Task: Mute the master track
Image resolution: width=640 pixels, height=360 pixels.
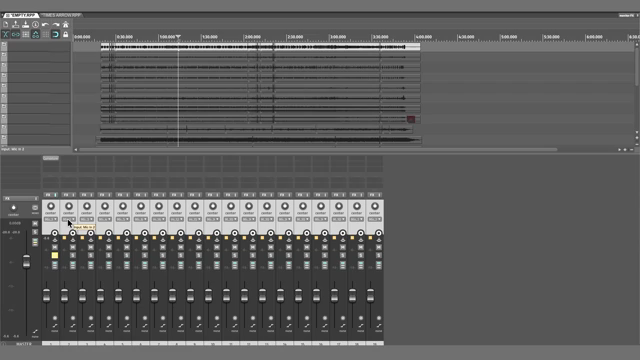Action: click(x=35, y=224)
